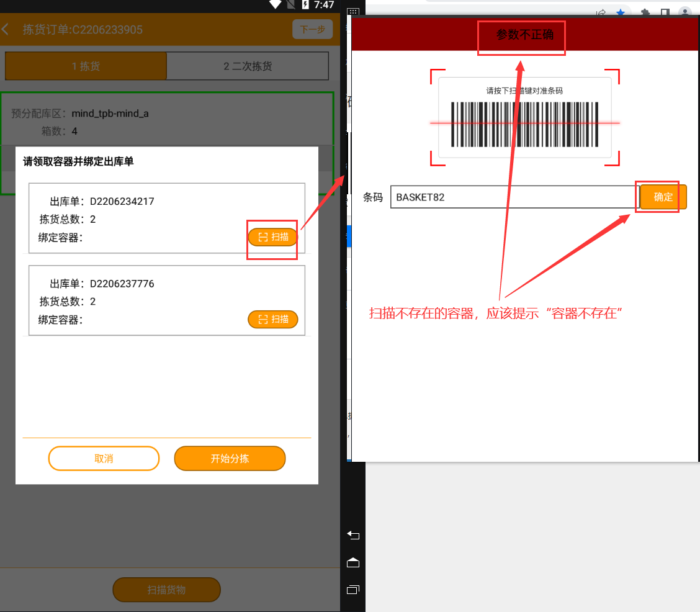Click the blue bookmark star icon

pos(619,12)
